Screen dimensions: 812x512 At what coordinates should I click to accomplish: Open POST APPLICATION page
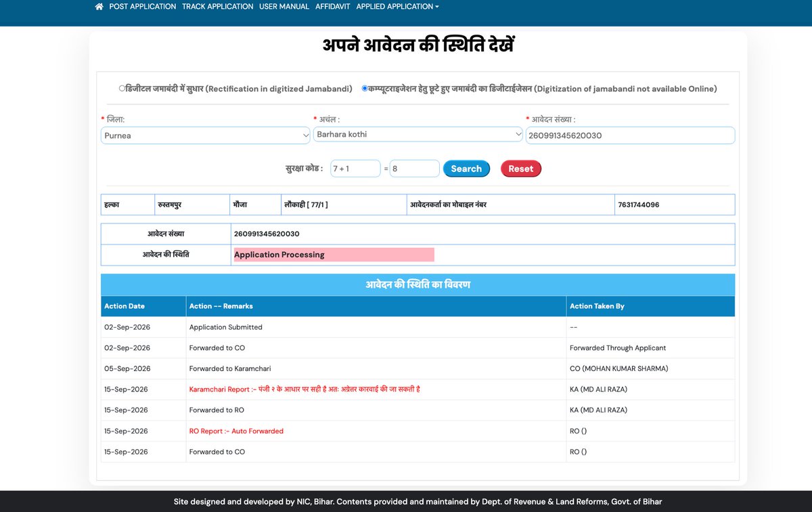pyautogui.click(x=143, y=7)
